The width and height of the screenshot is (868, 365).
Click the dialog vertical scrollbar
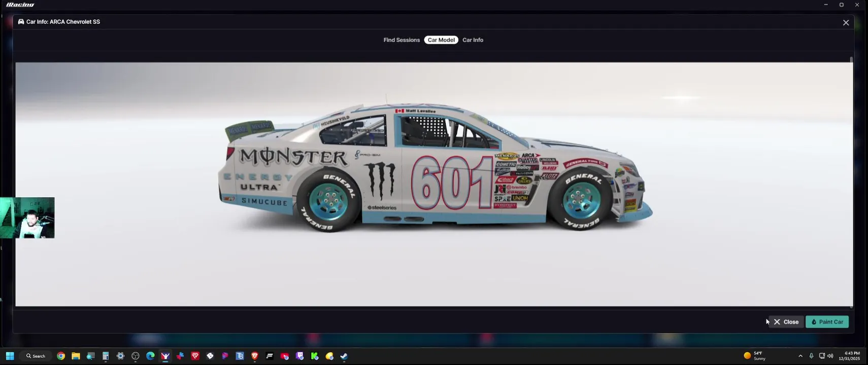[851, 182]
